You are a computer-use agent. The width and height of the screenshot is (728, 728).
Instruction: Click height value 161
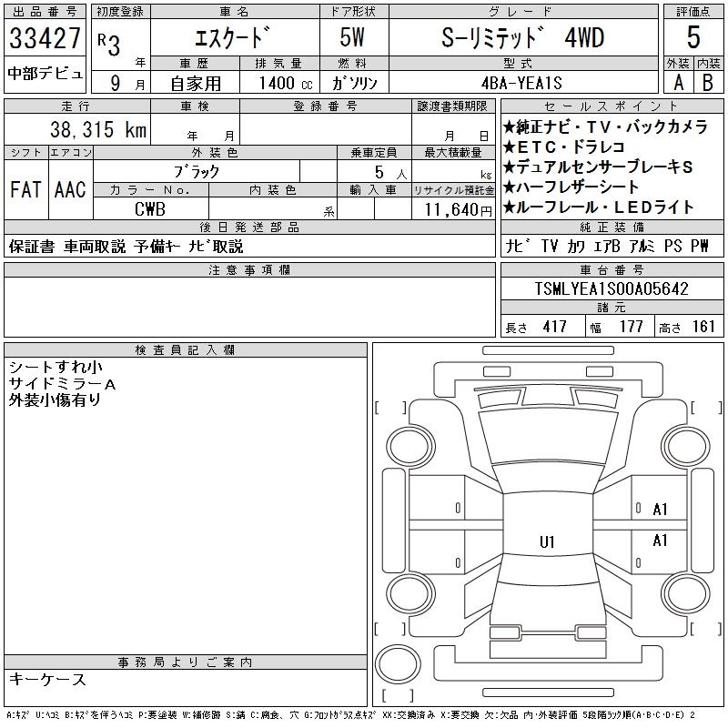[x=703, y=327]
